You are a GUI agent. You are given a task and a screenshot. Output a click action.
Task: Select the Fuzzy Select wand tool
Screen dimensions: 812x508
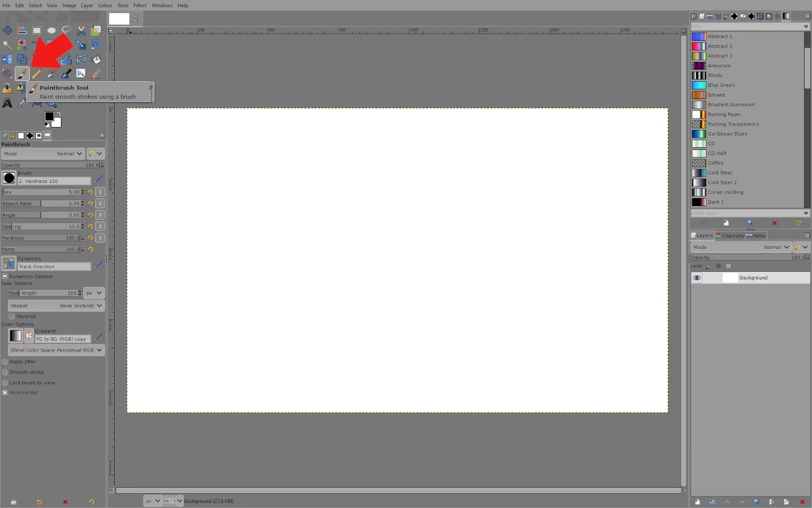click(7, 45)
